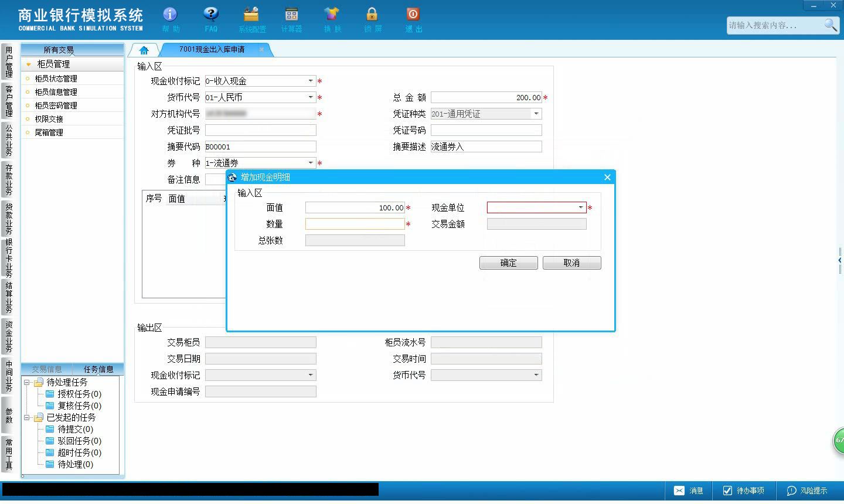Open the 资金业务 side tab
Image resolution: width=844 pixels, height=504 pixels.
8,336
